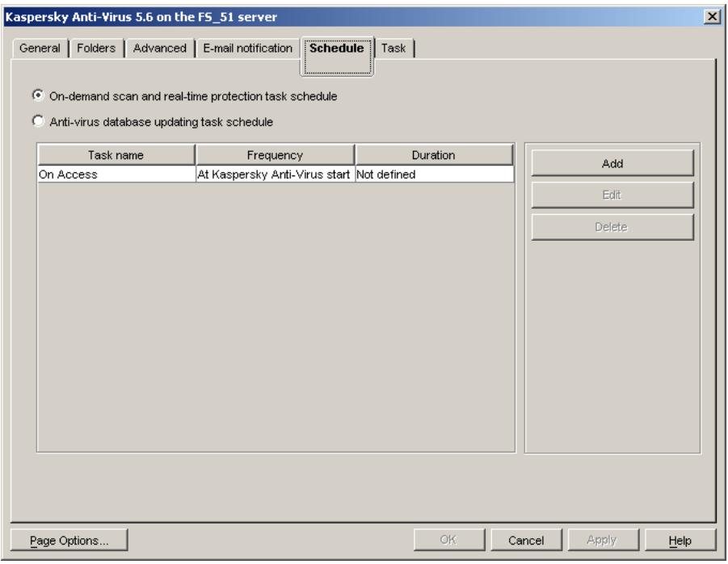Go to the E-mail notification tab
The width and height of the screenshot is (728, 564).
coord(248,48)
